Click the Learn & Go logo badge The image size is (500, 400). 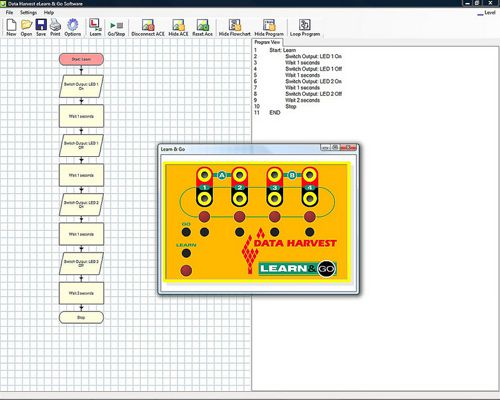pyautogui.click(x=298, y=269)
